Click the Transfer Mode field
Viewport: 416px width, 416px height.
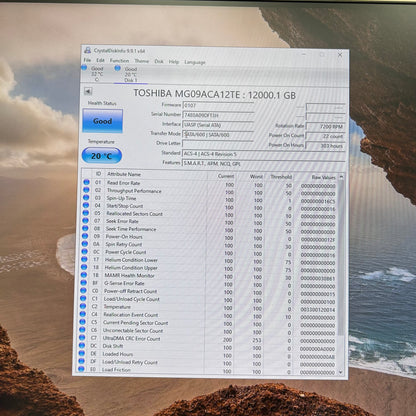tap(218, 135)
